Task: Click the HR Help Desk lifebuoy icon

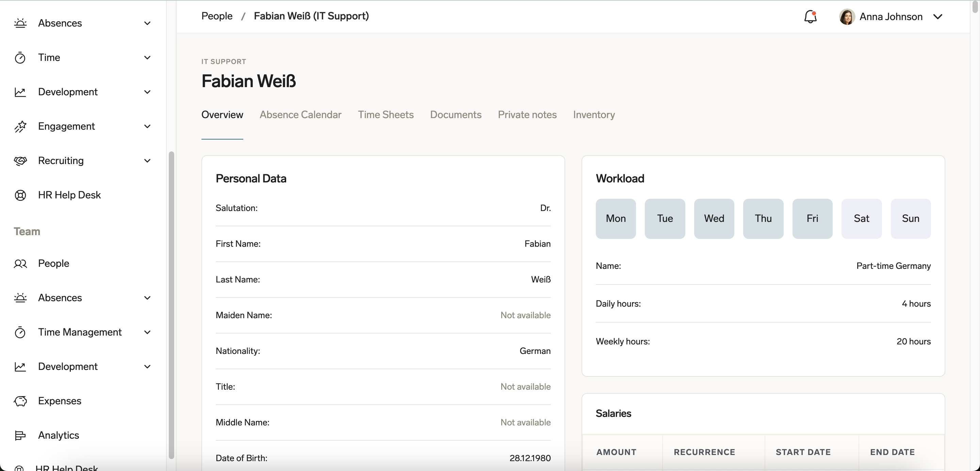Action: point(20,195)
